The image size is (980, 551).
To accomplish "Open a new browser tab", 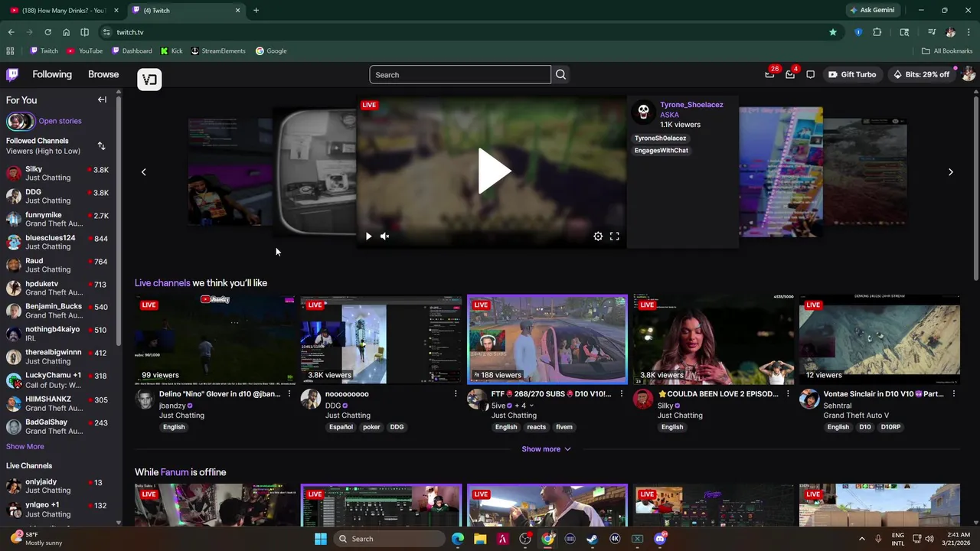I will click(256, 10).
